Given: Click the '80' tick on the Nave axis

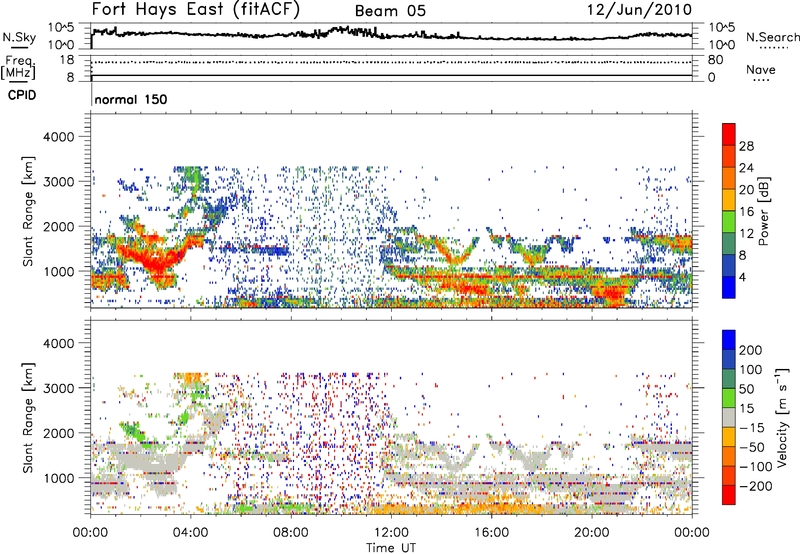Looking at the screenshot, I should [715, 60].
